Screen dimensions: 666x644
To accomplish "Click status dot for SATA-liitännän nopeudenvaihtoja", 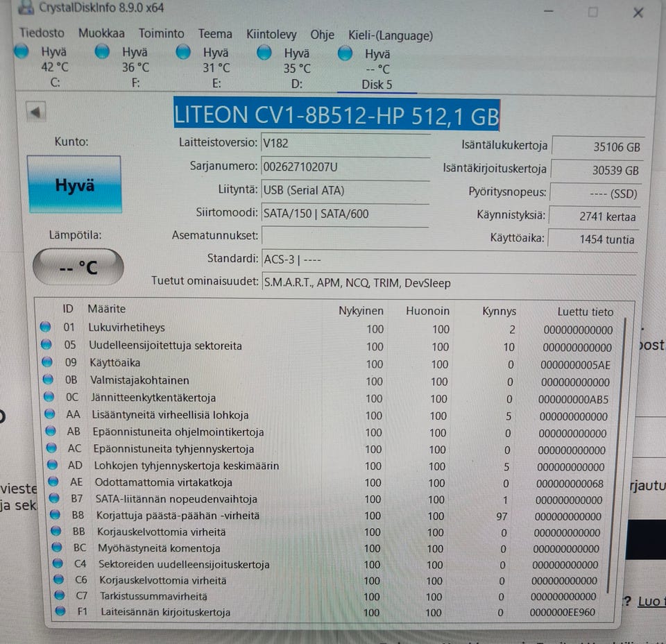I will click(x=54, y=498).
